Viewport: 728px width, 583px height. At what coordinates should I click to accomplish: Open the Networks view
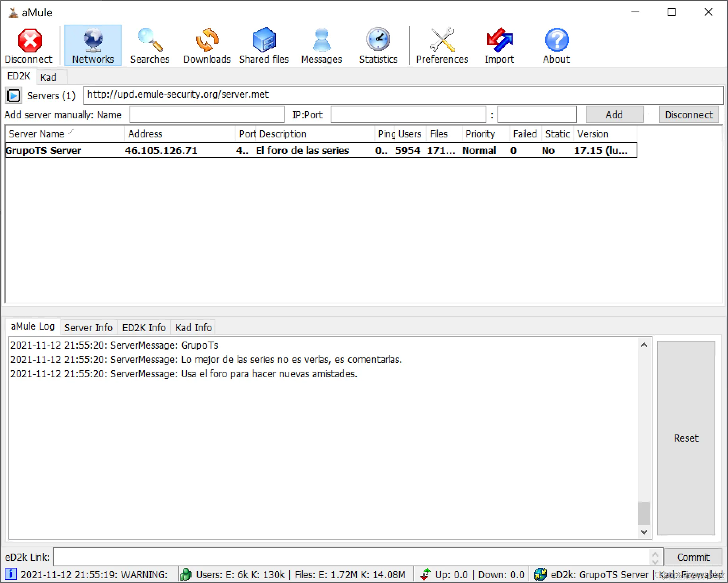click(x=93, y=46)
